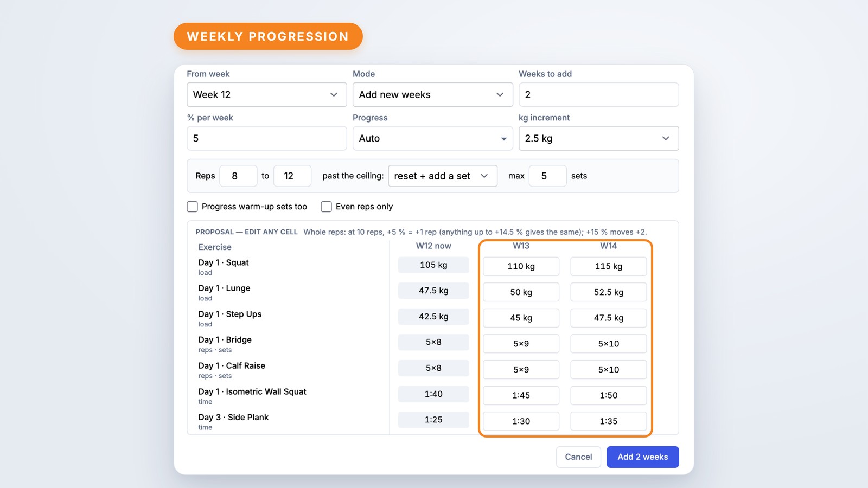This screenshot has height=488, width=868.
Task: Select the W12 now Bridge value 5×8
Action: [433, 342]
